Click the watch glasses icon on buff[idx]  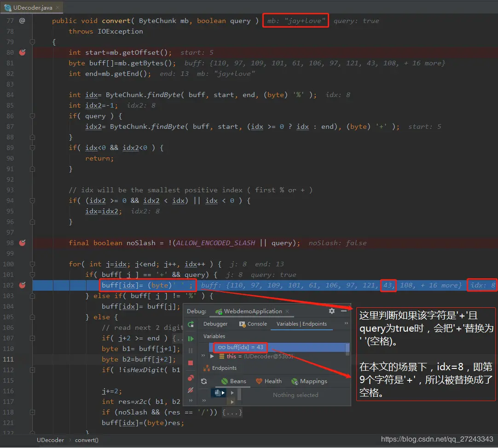(x=222, y=347)
